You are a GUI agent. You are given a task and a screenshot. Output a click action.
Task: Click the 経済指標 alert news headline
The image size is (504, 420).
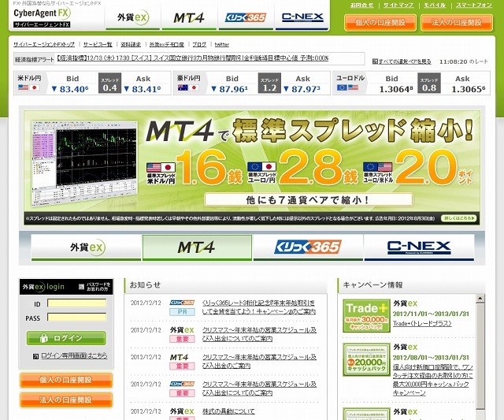192,58
